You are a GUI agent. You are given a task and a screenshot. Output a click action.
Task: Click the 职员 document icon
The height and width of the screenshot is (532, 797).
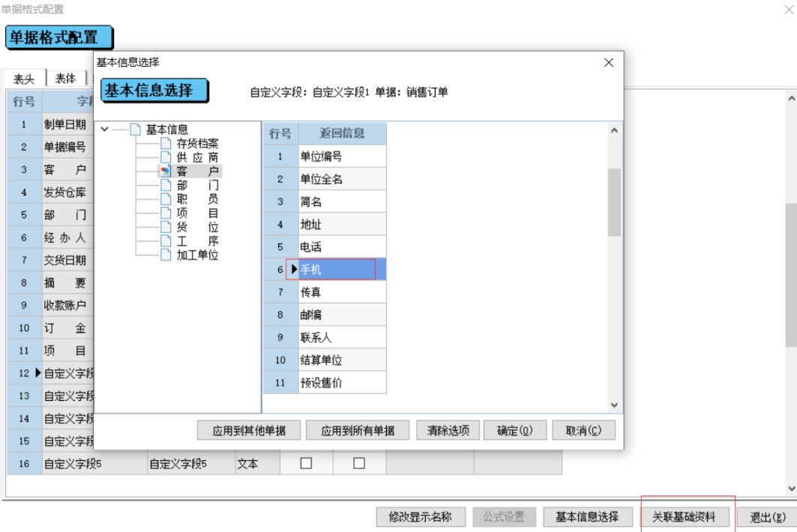click(166, 199)
